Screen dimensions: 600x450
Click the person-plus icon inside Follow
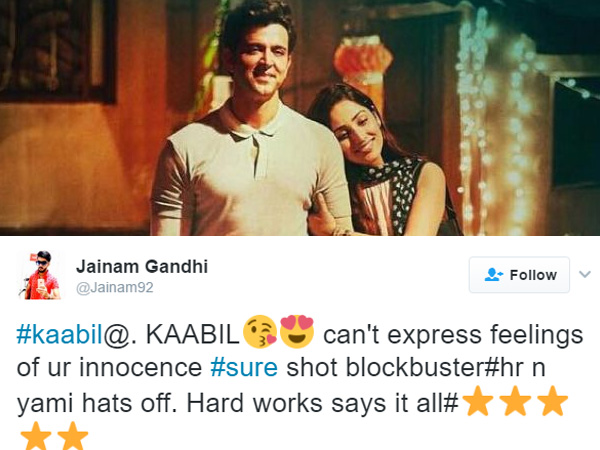(494, 275)
